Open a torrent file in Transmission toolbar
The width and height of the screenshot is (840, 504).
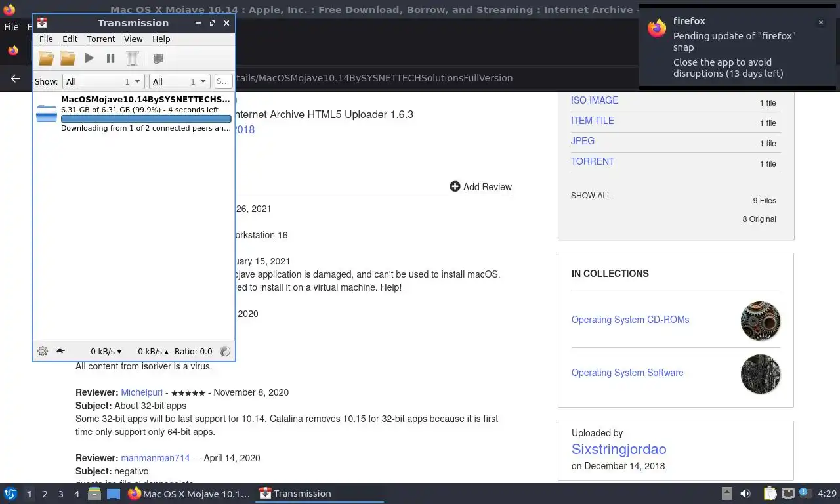pyautogui.click(x=46, y=58)
